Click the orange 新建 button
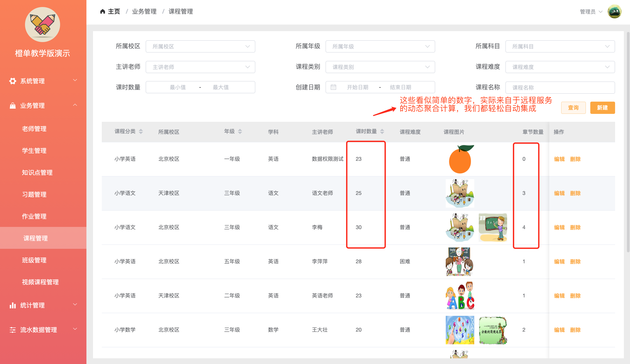This screenshot has height=364, width=630. click(x=602, y=108)
